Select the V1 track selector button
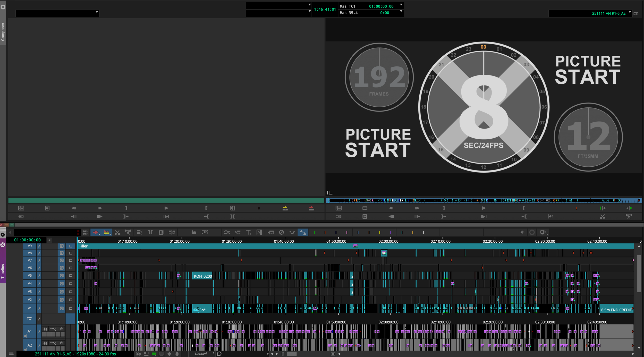644x357 pixels. (30, 308)
